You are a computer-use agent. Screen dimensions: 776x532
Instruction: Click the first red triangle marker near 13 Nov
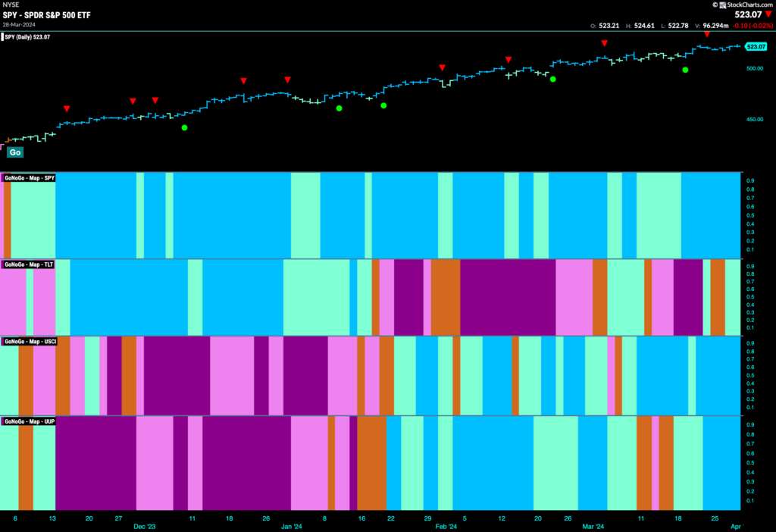[67, 108]
